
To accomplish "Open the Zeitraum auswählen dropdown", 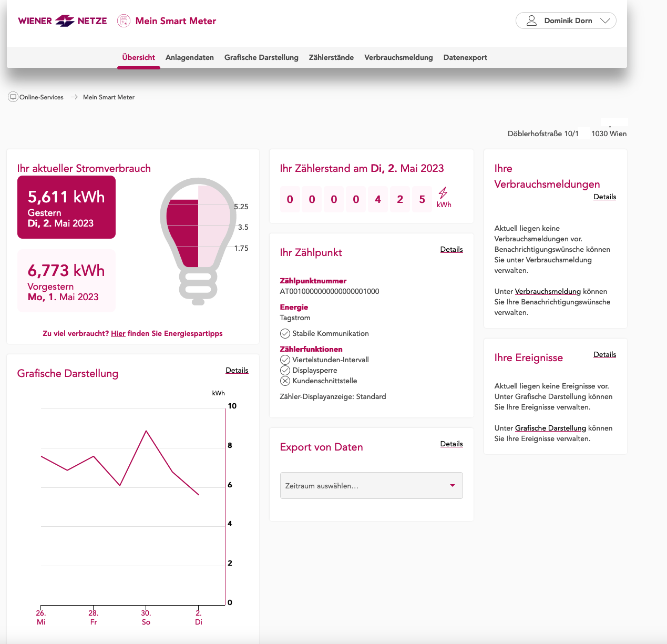I will pyautogui.click(x=371, y=485).
